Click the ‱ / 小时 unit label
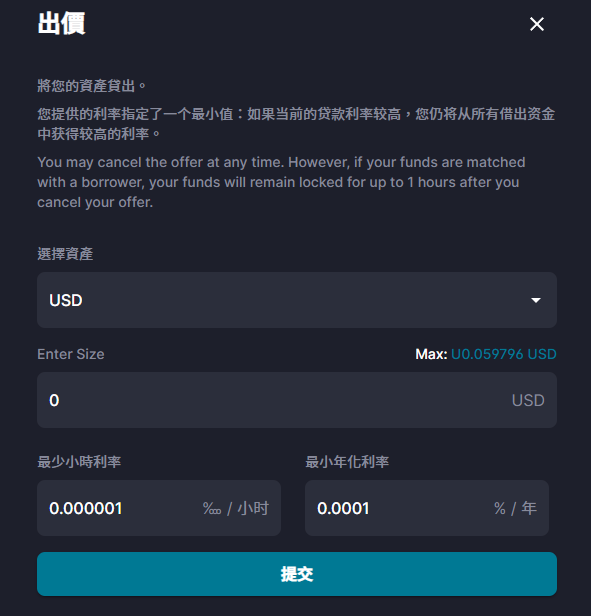Image resolution: width=591 pixels, height=616 pixels. click(236, 508)
